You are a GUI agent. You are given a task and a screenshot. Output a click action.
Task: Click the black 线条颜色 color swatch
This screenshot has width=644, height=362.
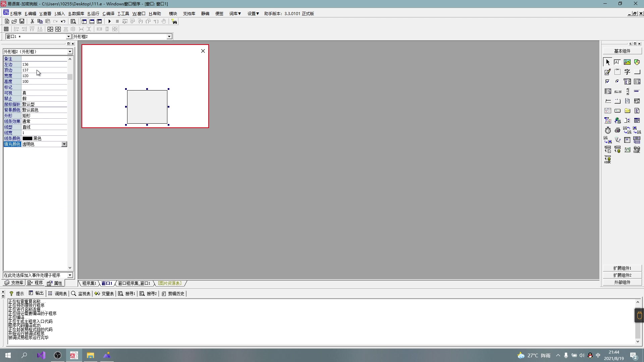pyautogui.click(x=28, y=138)
